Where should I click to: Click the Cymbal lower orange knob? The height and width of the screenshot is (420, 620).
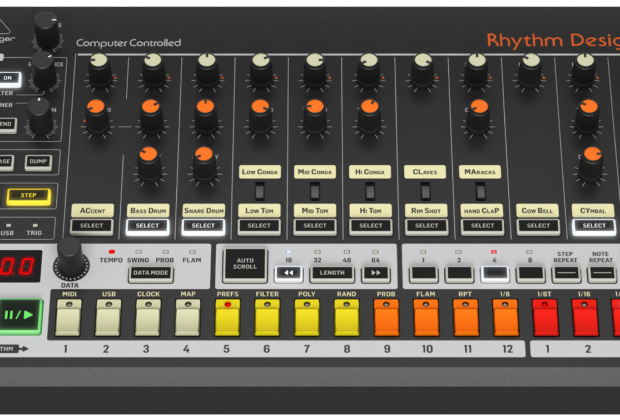point(592,163)
